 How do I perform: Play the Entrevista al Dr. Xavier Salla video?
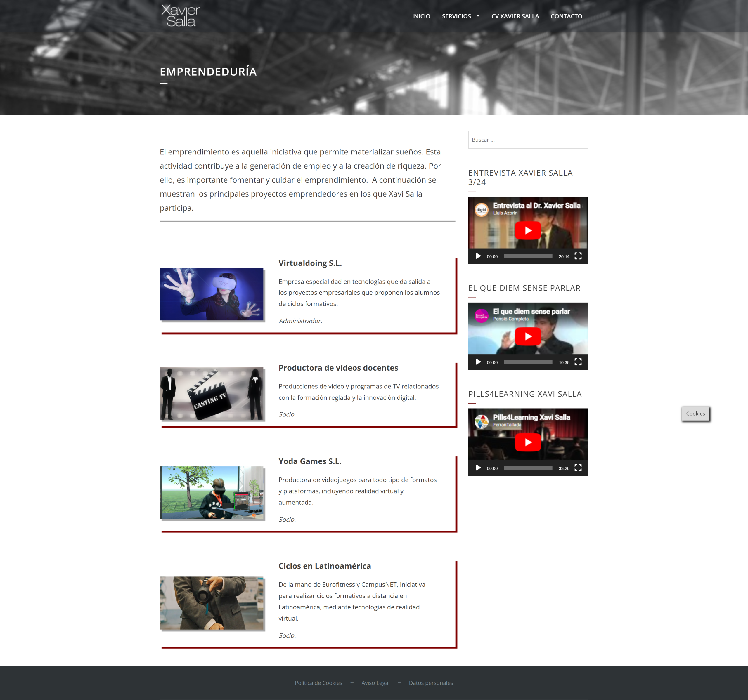coord(528,231)
